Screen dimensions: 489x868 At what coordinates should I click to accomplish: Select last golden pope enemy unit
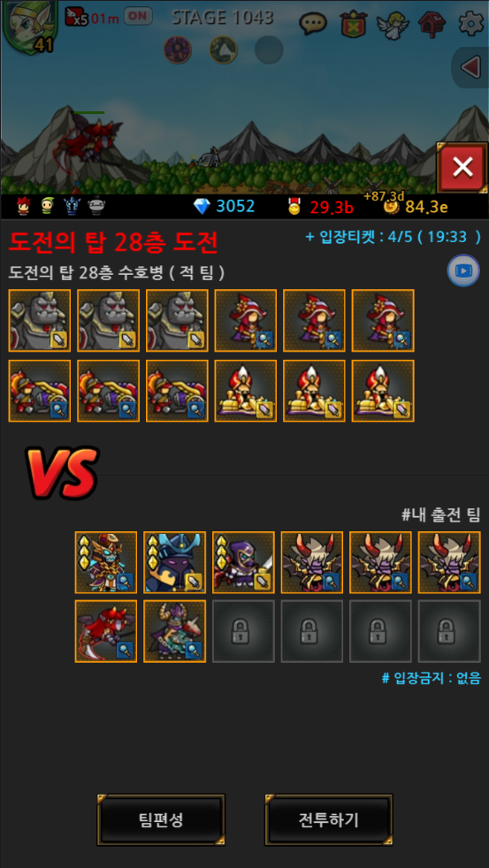point(383,391)
